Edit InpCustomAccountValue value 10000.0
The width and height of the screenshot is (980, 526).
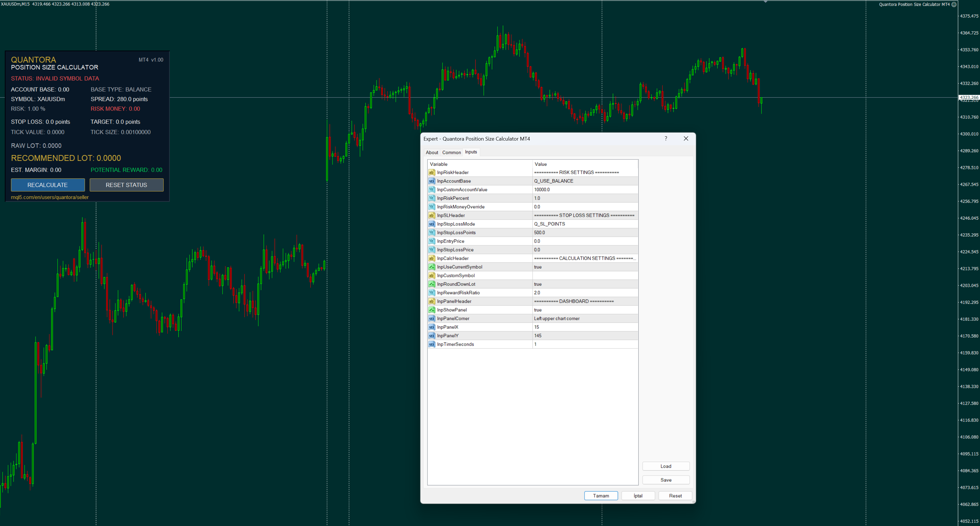pos(585,189)
